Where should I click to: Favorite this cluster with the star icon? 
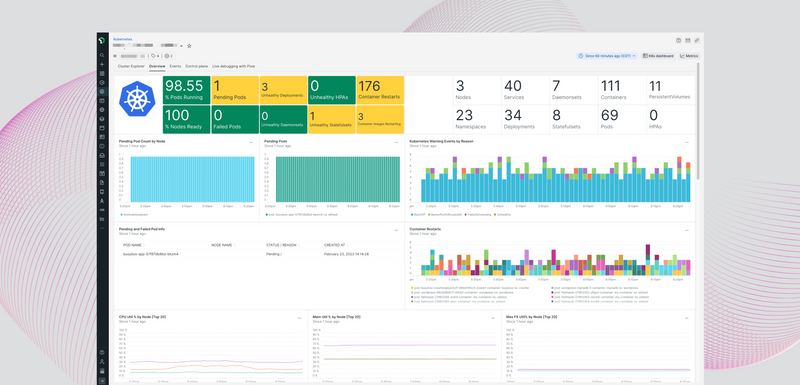pyautogui.click(x=189, y=46)
